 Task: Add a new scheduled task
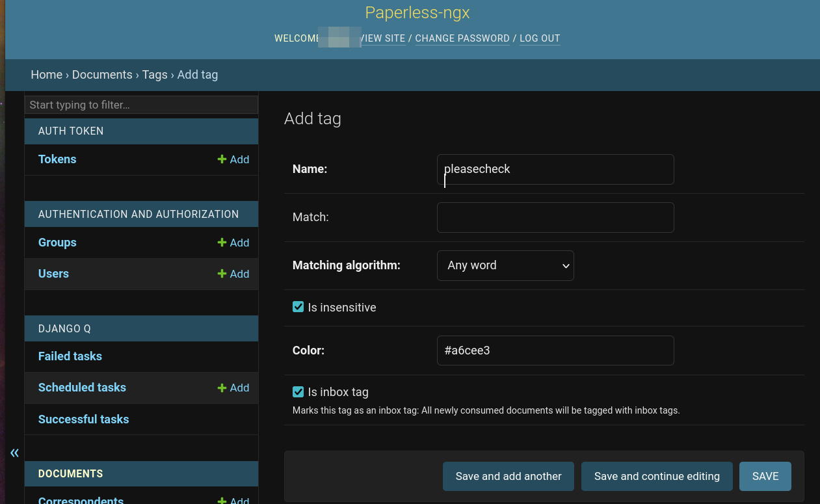click(x=233, y=388)
